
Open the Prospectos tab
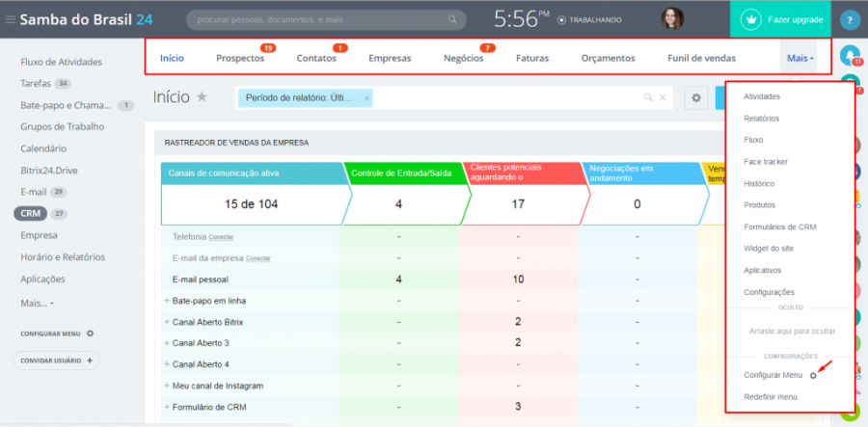tap(240, 58)
